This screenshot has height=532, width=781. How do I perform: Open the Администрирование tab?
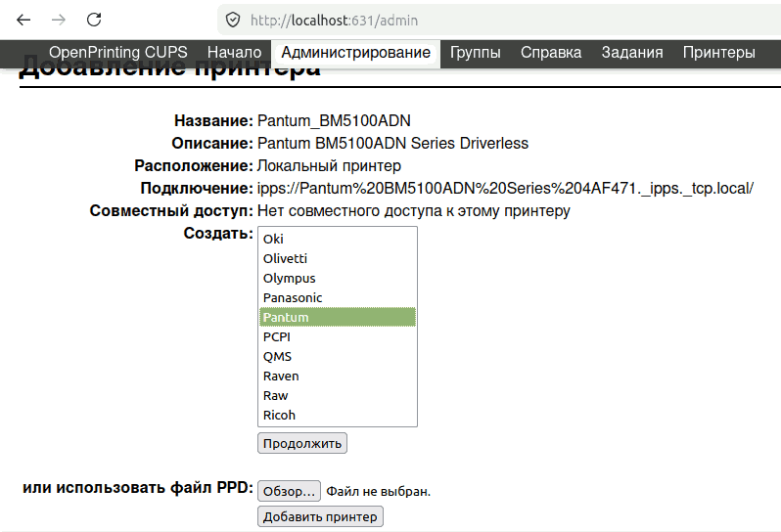pyautogui.click(x=355, y=52)
